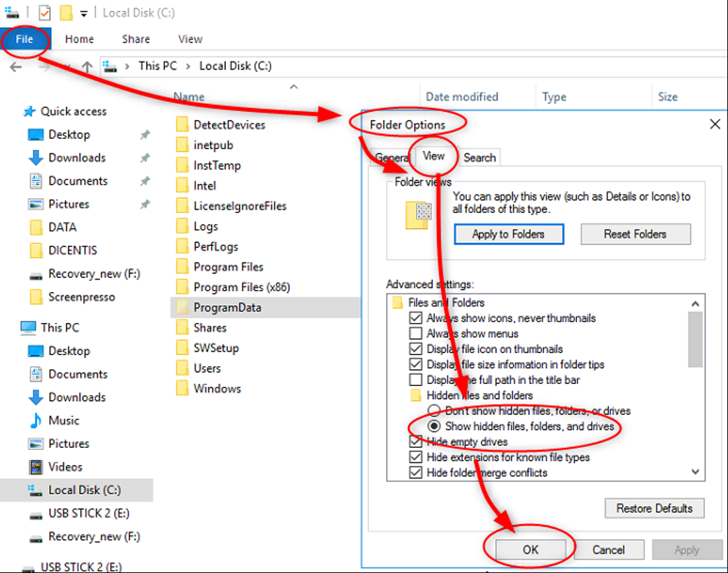Screen dimensions: 728x573
Task: Click chevron between This PC and Local Disk
Action: (x=188, y=67)
